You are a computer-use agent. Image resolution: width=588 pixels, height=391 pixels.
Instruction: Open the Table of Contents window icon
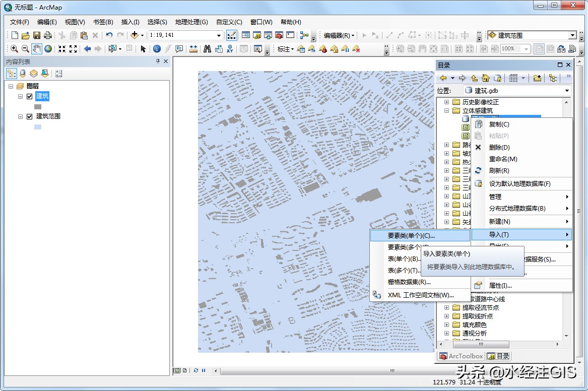[x=245, y=35]
